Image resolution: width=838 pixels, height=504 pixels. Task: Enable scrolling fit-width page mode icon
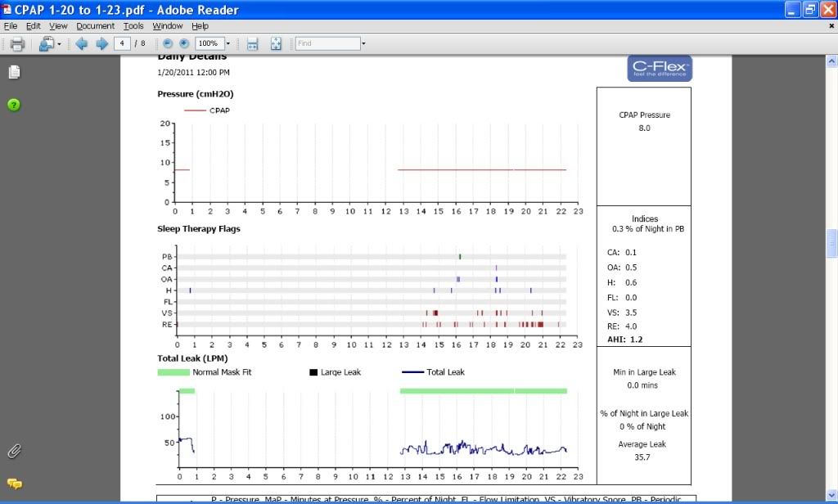pos(253,43)
